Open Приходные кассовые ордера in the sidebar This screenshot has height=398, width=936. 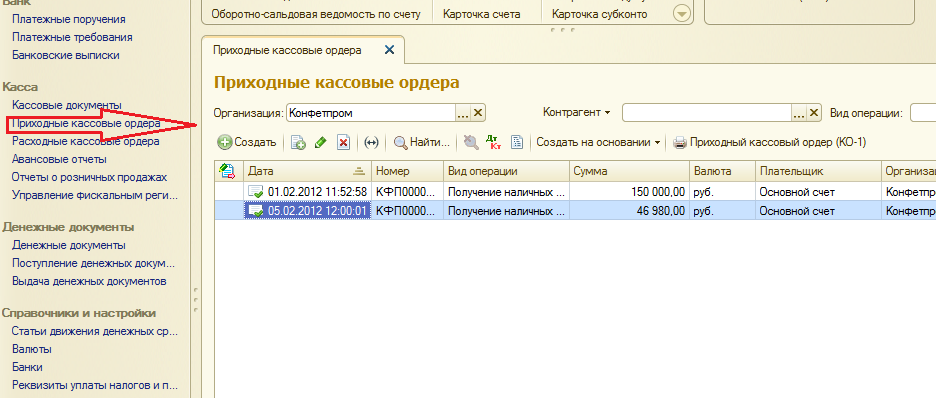pos(86,124)
